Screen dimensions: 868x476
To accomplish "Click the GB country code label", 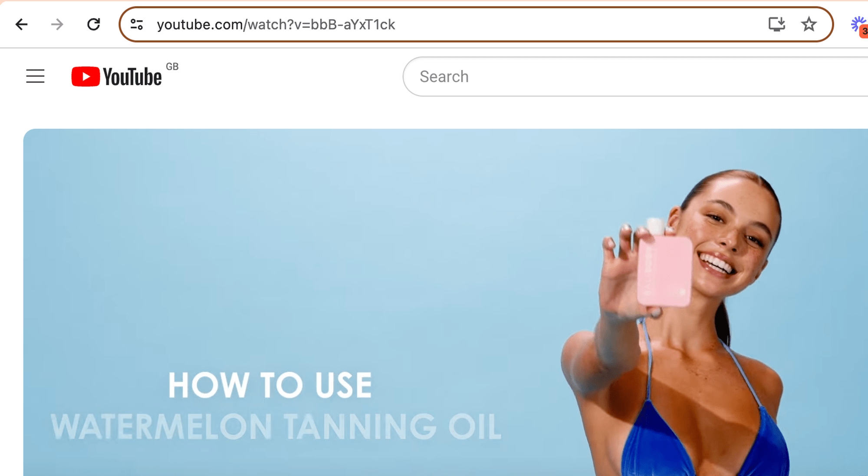I will [172, 66].
